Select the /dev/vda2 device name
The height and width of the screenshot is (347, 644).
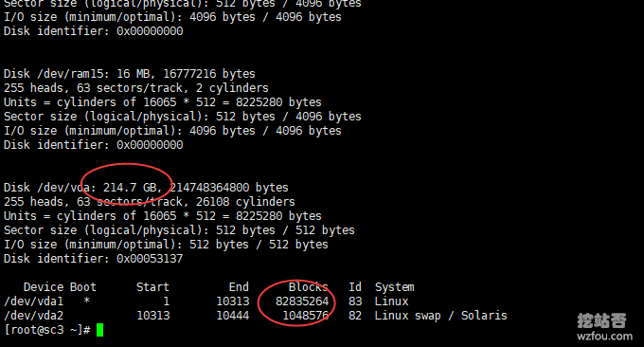(x=33, y=316)
